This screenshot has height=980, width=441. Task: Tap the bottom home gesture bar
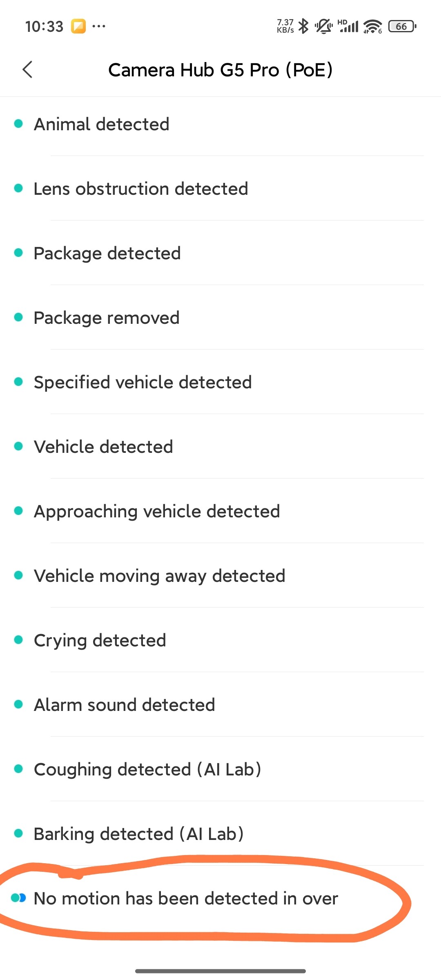click(x=220, y=971)
